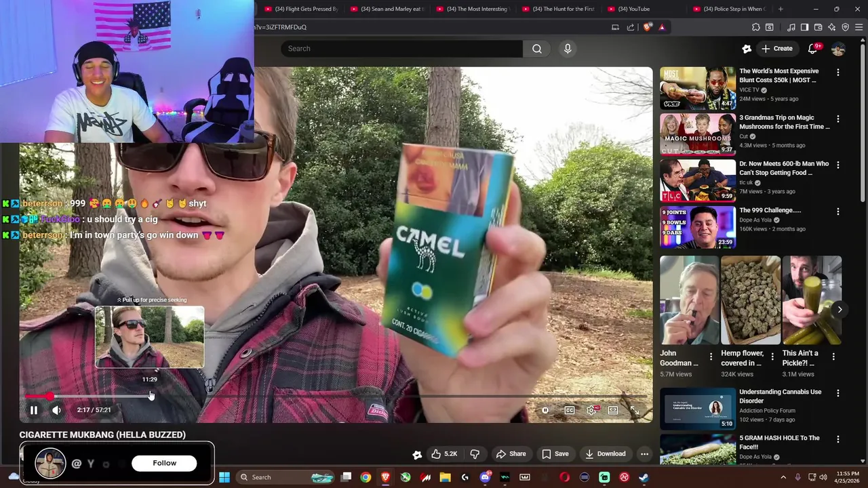Screen dimensions: 868x488
Task: Click the sparkle Ask icon beside like button
Action: pyautogui.click(x=417, y=454)
